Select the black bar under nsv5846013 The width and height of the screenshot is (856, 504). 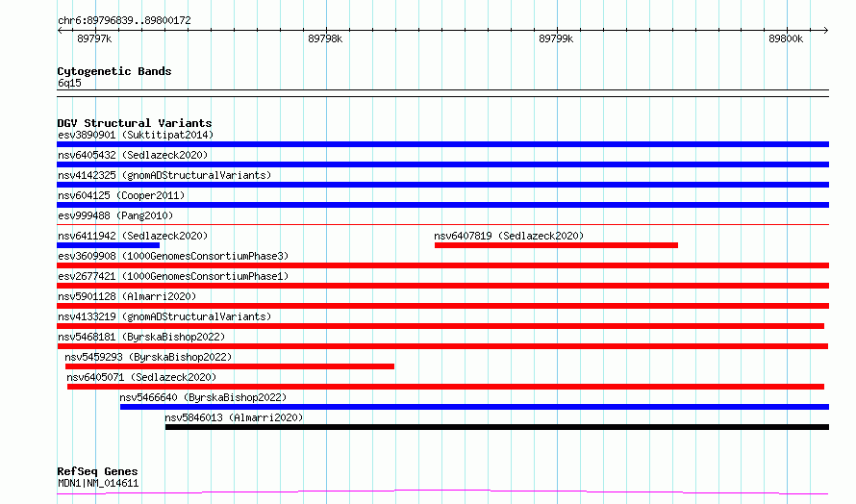tap(497, 427)
